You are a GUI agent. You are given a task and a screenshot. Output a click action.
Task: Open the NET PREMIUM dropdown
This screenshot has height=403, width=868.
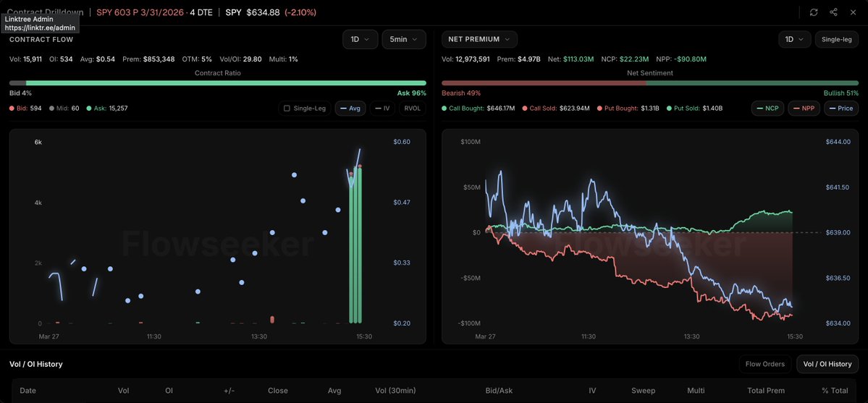pos(479,39)
